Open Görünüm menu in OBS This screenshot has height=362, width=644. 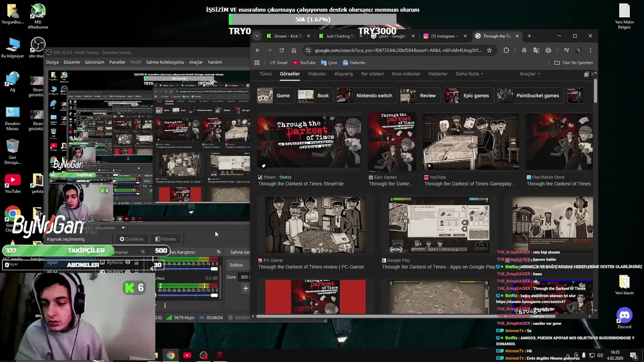(x=94, y=62)
